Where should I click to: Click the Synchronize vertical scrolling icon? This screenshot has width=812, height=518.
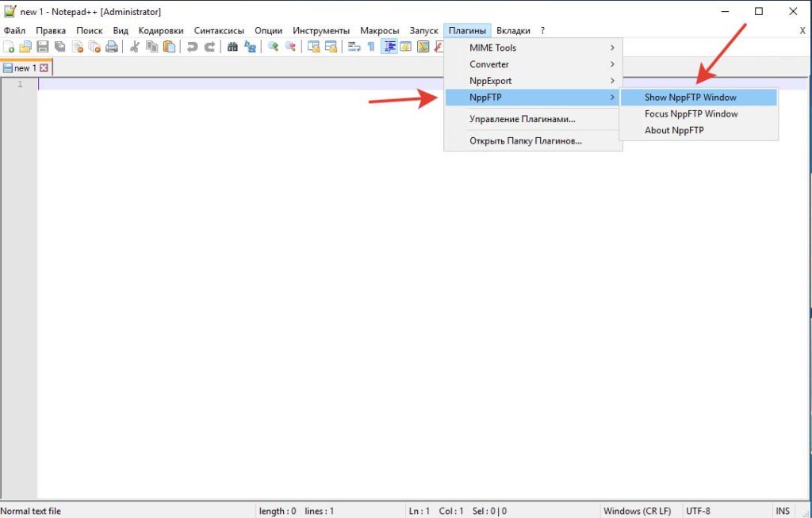coord(314,47)
